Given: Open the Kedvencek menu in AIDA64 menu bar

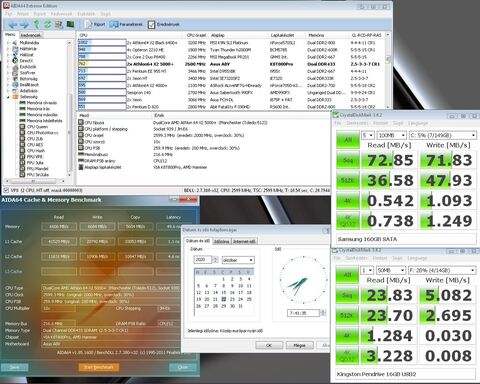Looking at the screenshot, I should pyautogui.click(x=61, y=14).
